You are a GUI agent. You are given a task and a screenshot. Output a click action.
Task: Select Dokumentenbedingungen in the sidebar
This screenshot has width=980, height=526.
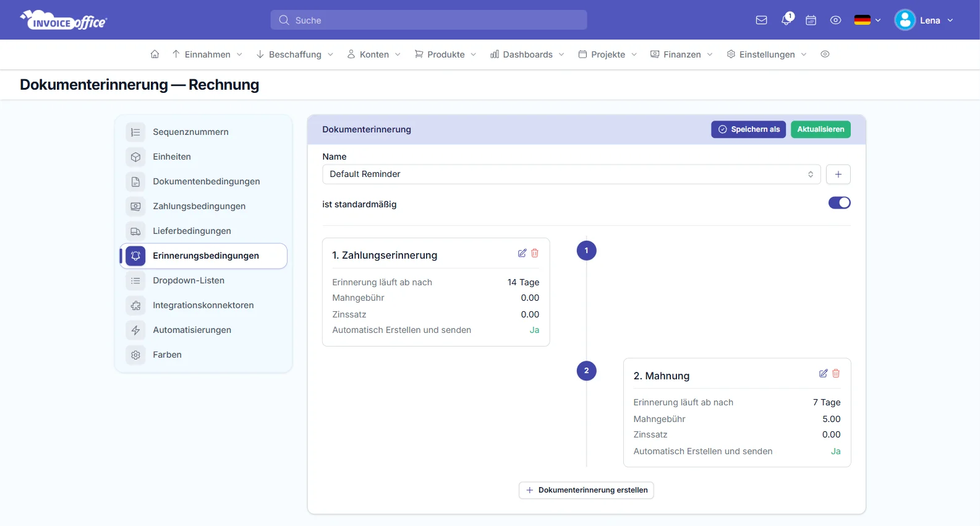coord(203,181)
